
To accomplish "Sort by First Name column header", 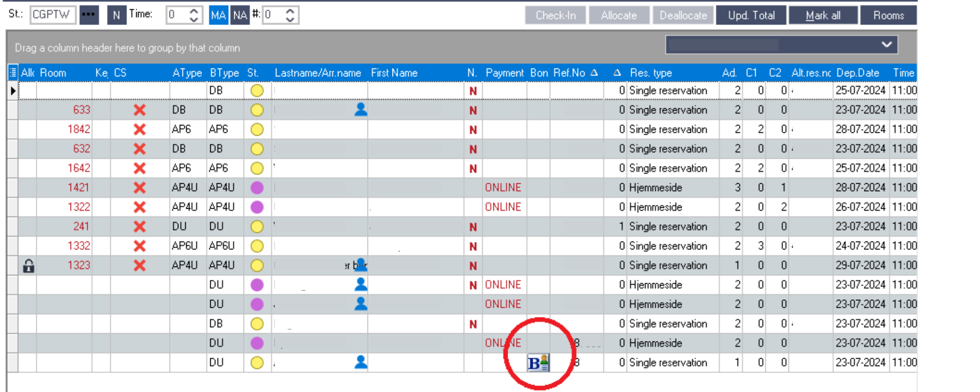I will tap(415, 73).
